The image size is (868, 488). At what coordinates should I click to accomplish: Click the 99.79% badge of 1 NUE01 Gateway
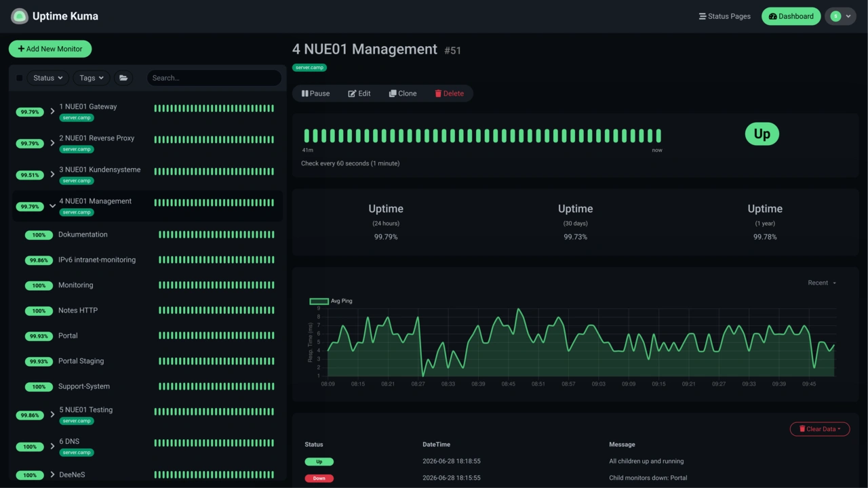30,112
